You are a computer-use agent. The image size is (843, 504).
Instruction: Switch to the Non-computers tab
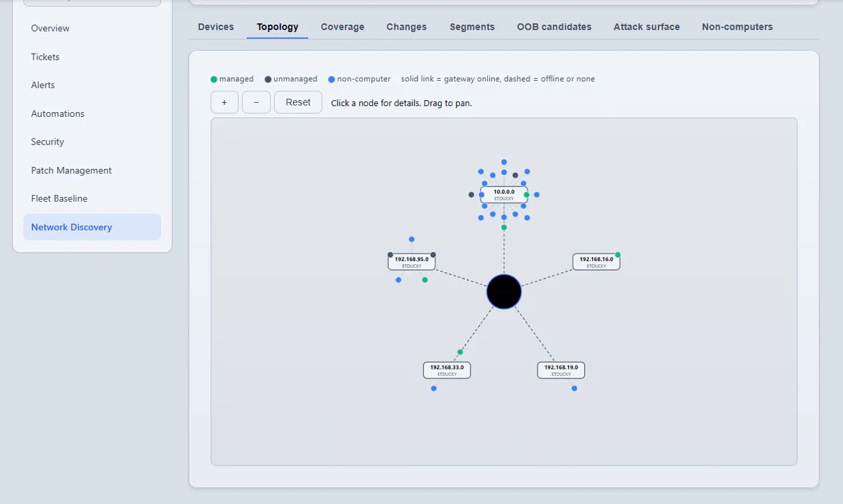pyautogui.click(x=737, y=27)
